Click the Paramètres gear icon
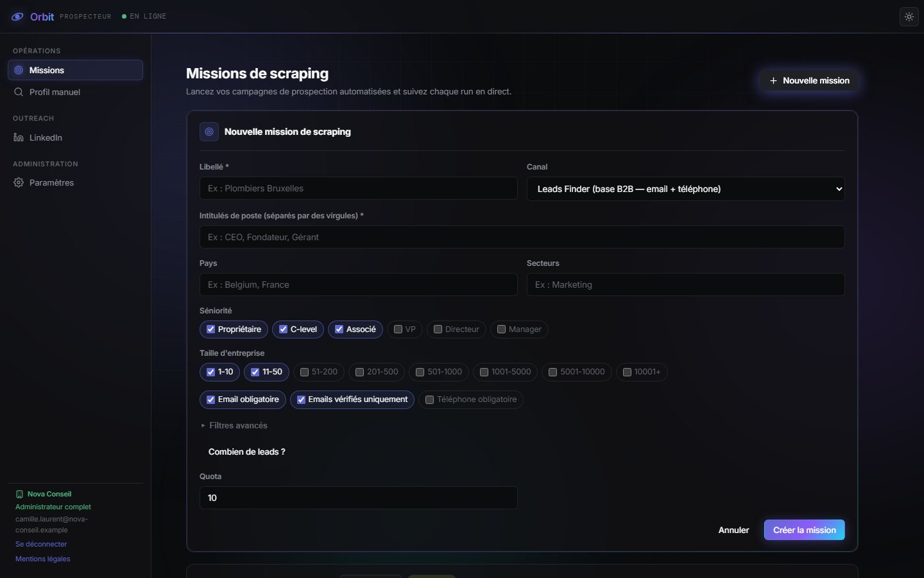 click(19, 182)
